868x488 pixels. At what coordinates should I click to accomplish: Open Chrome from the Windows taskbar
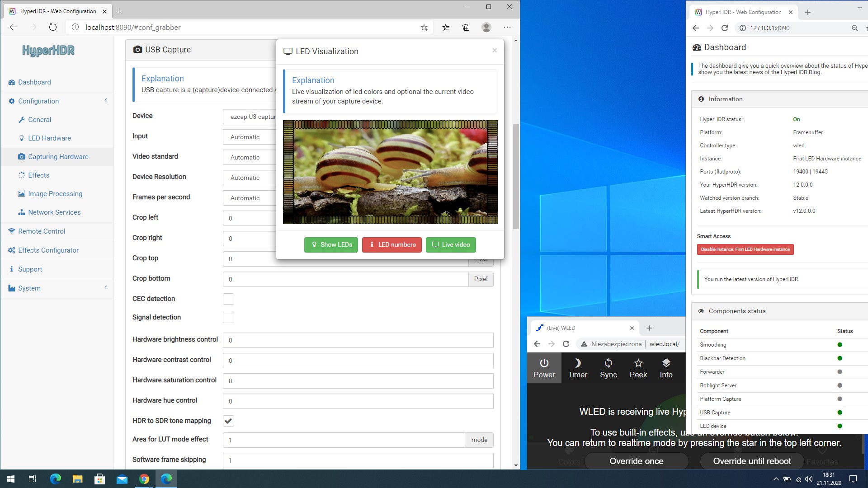pos(144,479)
